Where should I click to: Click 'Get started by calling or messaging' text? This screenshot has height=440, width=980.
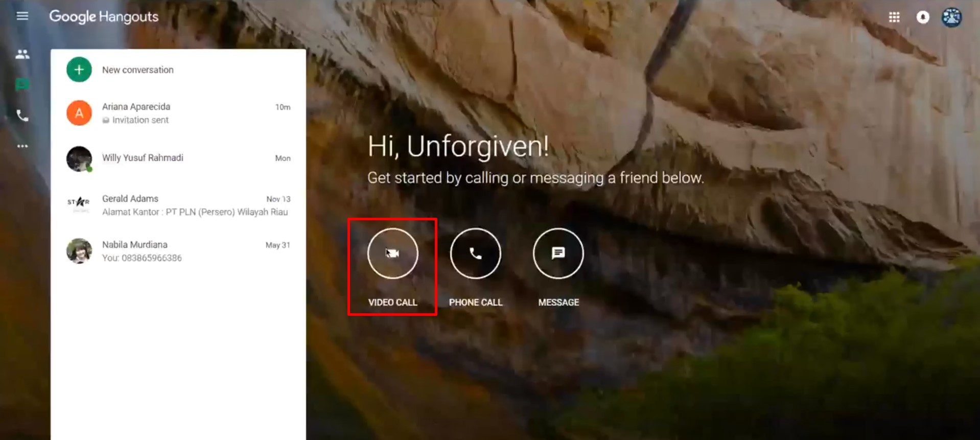click(x=536, y=178)
